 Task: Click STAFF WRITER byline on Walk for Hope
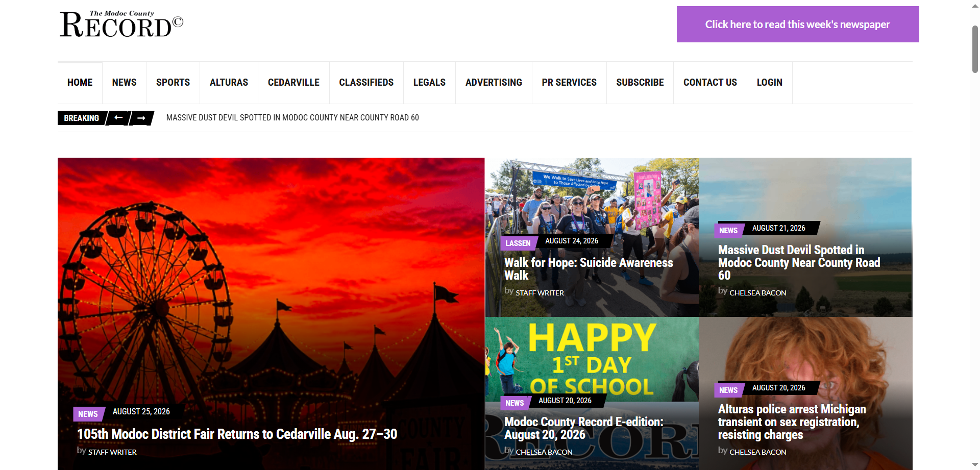pos(540,293)
